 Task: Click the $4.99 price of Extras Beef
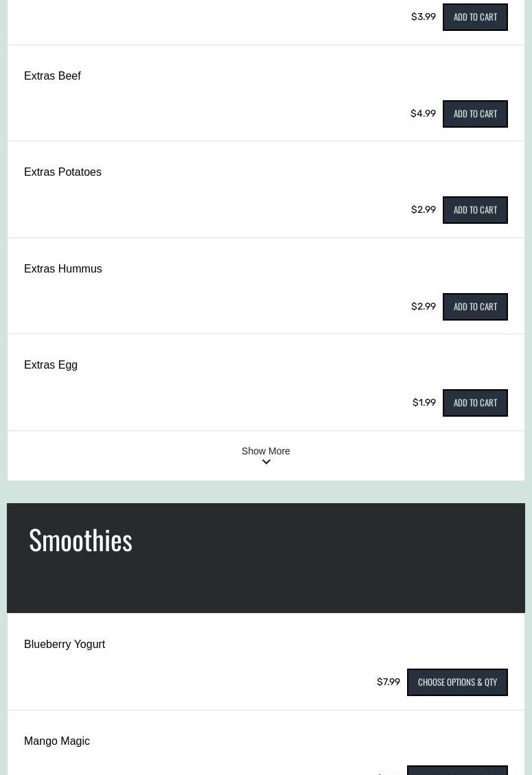pos(423,114)
